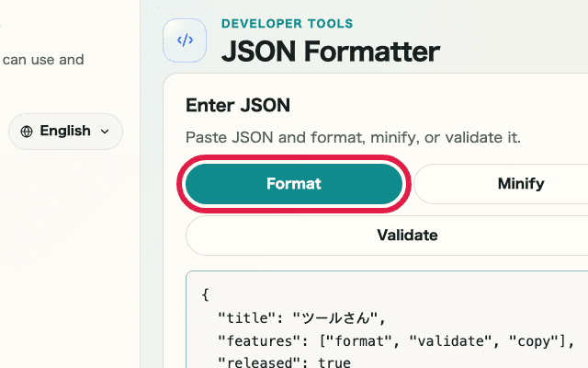The width and height of the screenshot is (588, 368).
Task: Click the "can use and" sidebar text
Action: [43, 60]
